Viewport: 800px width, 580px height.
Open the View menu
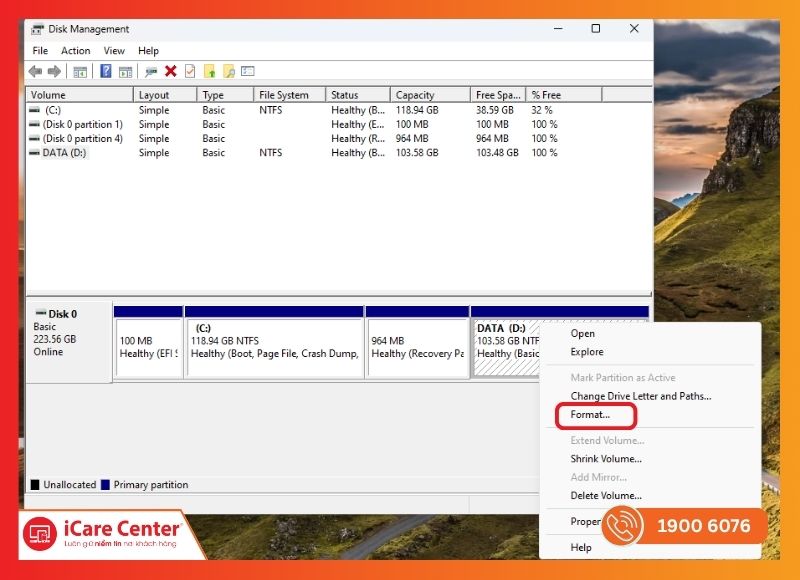coord(114,51)
